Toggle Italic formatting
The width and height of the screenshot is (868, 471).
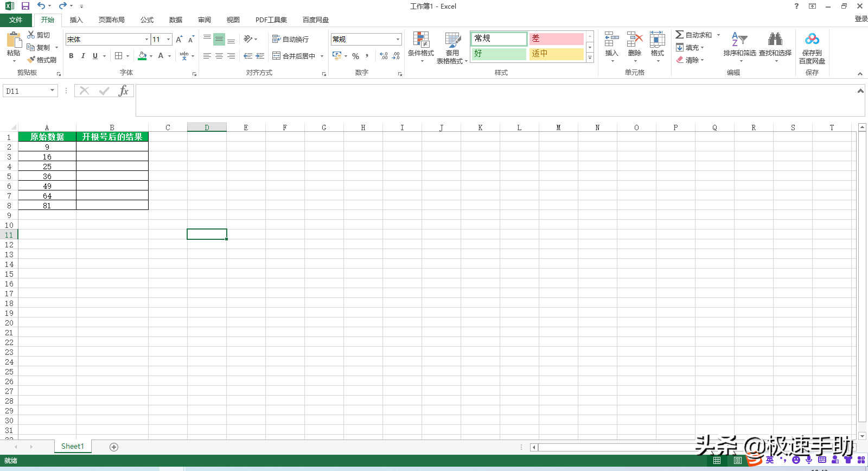[83, 56]
